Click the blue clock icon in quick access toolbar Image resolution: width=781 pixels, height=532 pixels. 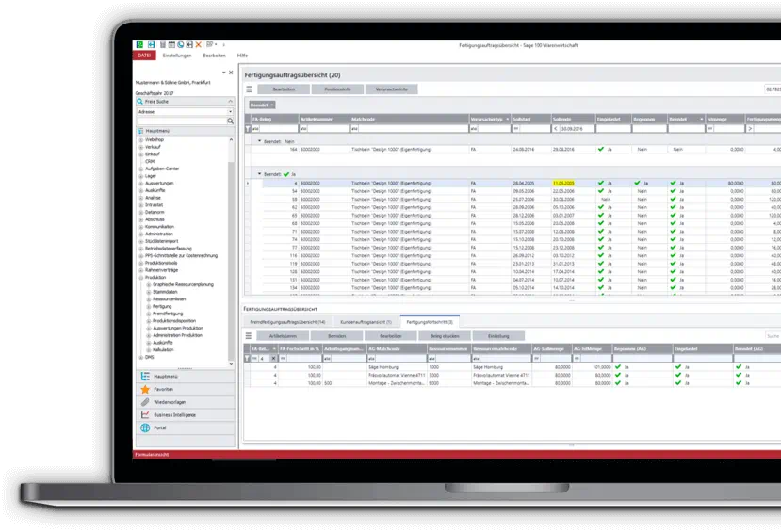(180, 45)
